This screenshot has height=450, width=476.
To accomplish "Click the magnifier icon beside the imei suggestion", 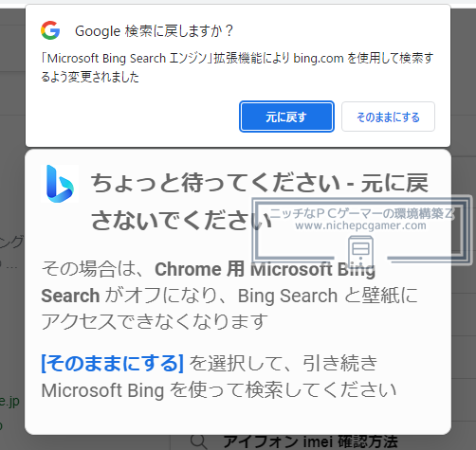I will (199, 442).
